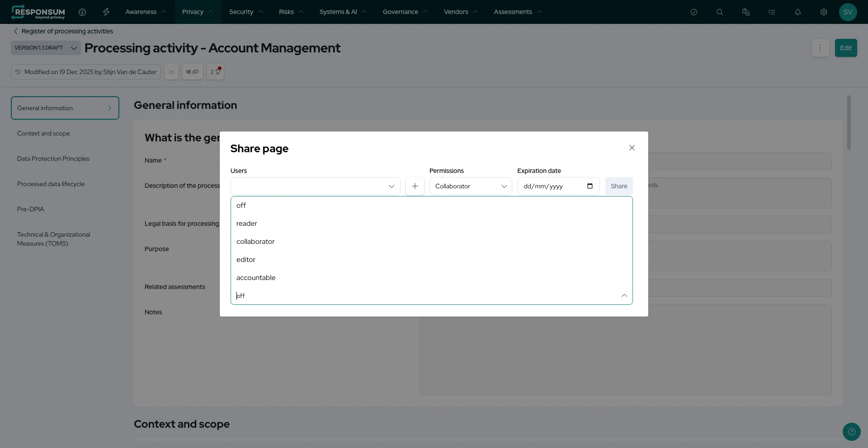The width and height of the screenshot is (868, 448).
Task: Click the plus icon beside Users field
Action: click(415, 186)
